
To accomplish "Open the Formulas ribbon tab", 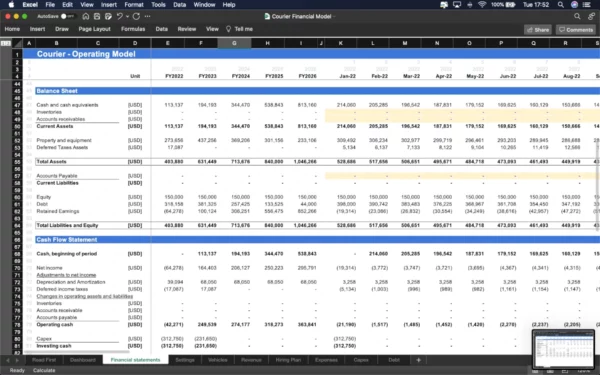I will point(133,29).
